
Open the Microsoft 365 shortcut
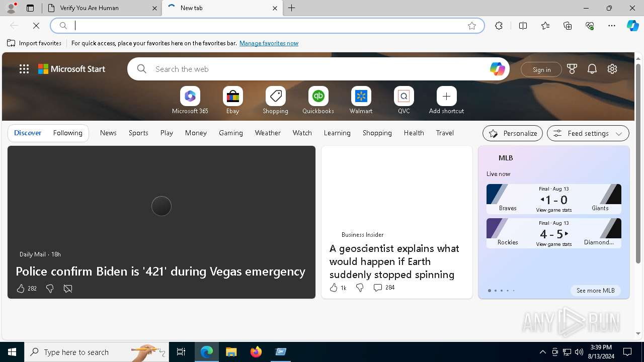pyautogui.click(x=190, y=101)
